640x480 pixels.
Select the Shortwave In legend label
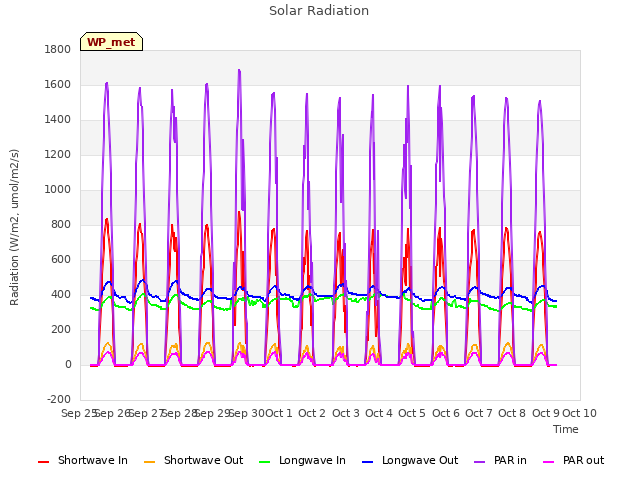[x=93, y=460]
